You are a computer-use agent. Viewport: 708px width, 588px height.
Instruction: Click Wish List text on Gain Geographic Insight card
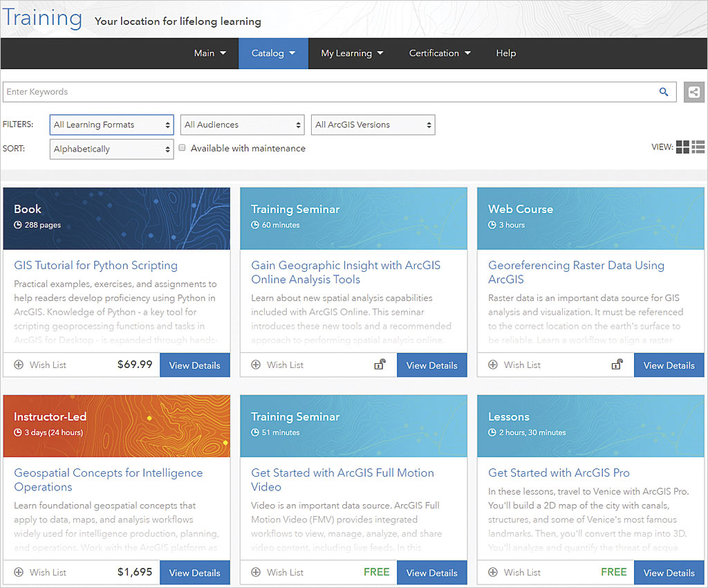pyautogui.click(x=285, y=365)
